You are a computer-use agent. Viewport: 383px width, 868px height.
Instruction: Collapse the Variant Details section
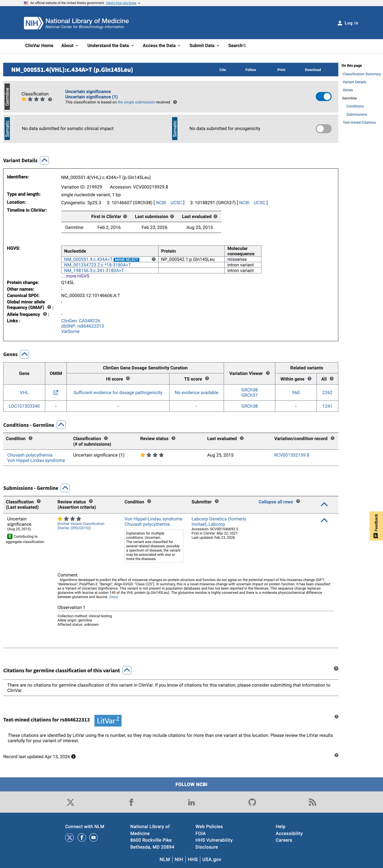click(44, 160)
